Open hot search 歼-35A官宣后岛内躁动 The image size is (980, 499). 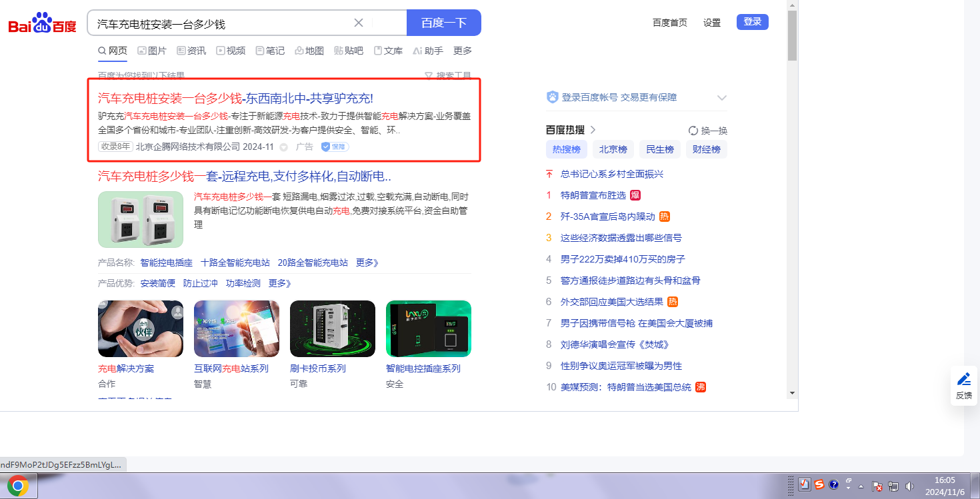(608, 217)
